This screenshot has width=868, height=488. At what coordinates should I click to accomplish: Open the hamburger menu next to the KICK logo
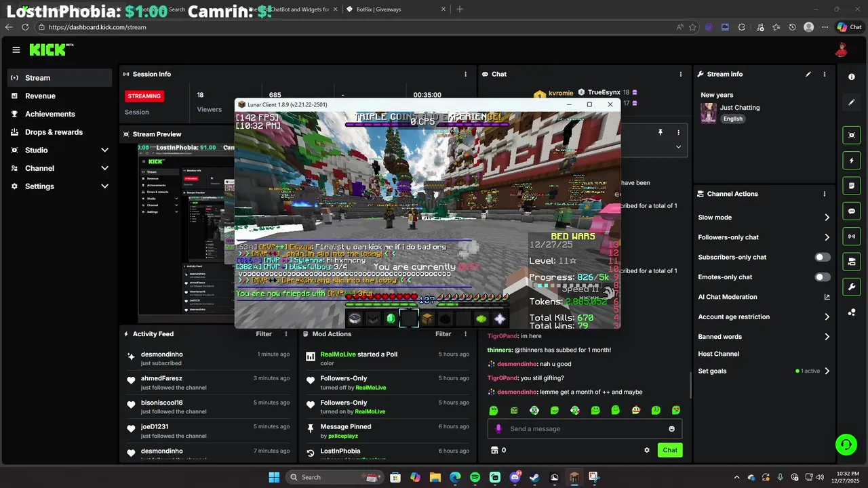coord(16,49)
